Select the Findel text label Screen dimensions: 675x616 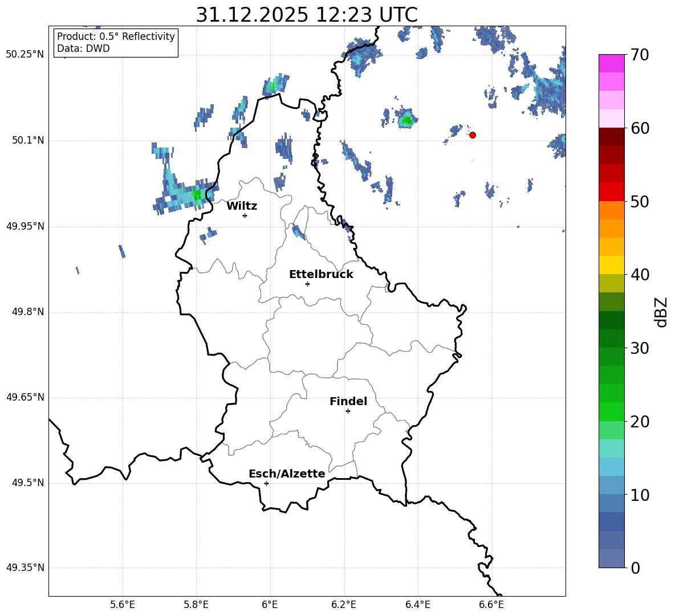(348, 401)
